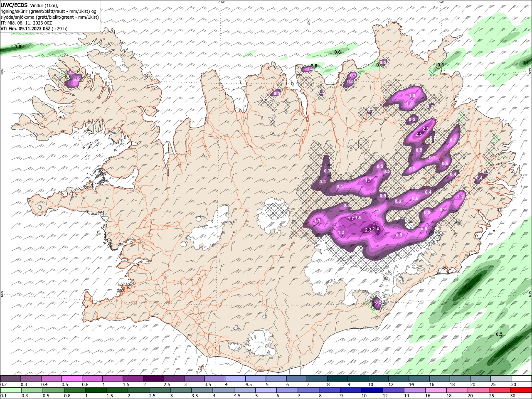Click the 15W longitude label
532x399 pixels.
pos(440,2)
